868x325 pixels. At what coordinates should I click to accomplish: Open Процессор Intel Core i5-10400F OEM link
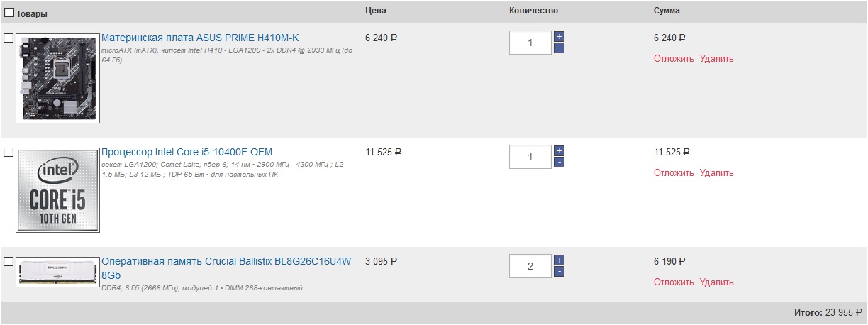[x=187, y=152]
